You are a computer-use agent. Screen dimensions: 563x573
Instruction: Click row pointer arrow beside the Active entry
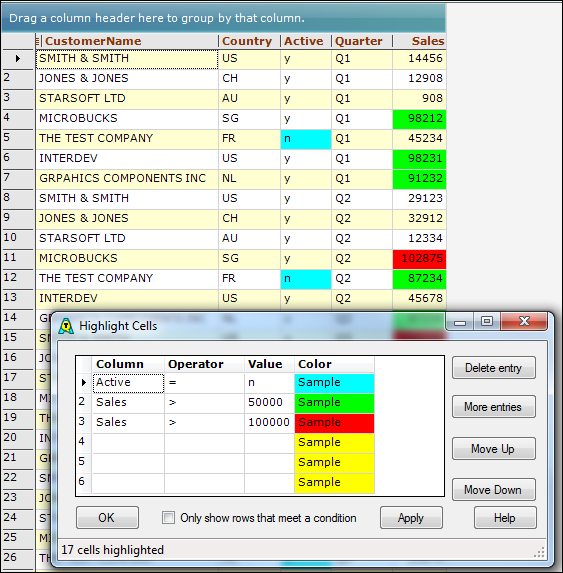84,382
